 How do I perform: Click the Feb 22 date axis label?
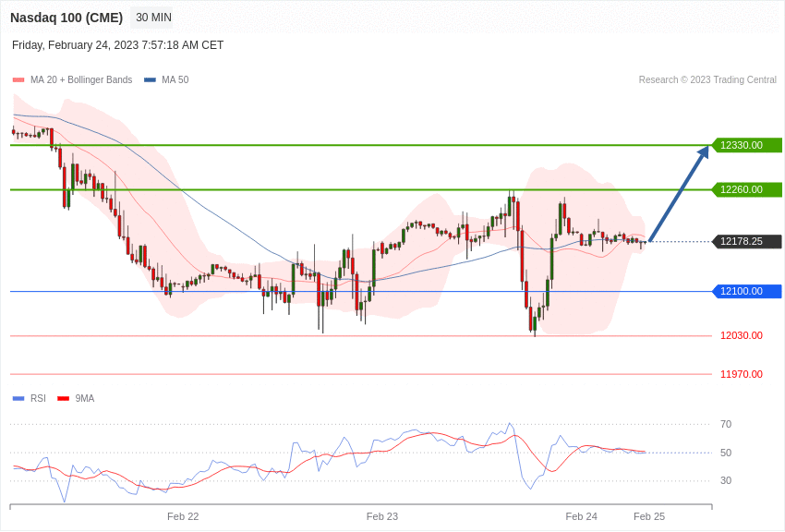pyautogui.click(x=183, y=516)
